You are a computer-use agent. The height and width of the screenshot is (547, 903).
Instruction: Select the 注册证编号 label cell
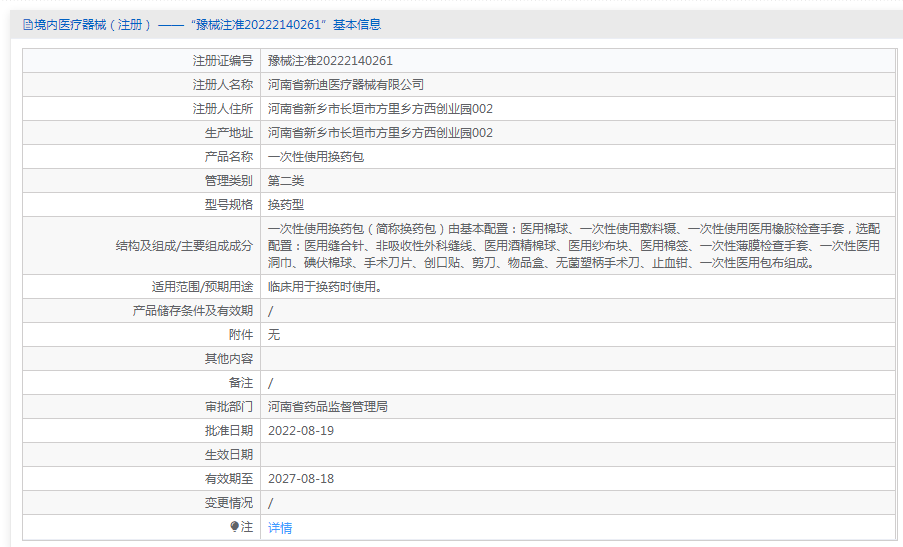click(x=142, y=60)
